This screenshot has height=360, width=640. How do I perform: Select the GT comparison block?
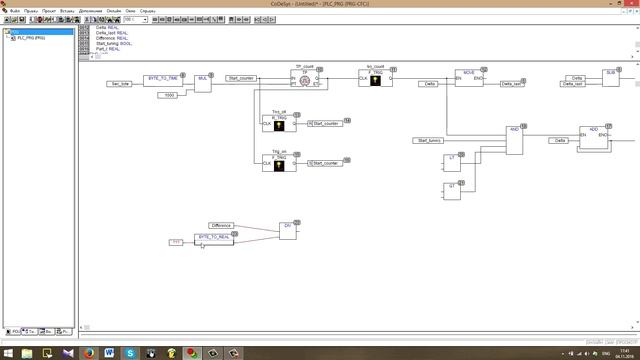coord(452,191)
